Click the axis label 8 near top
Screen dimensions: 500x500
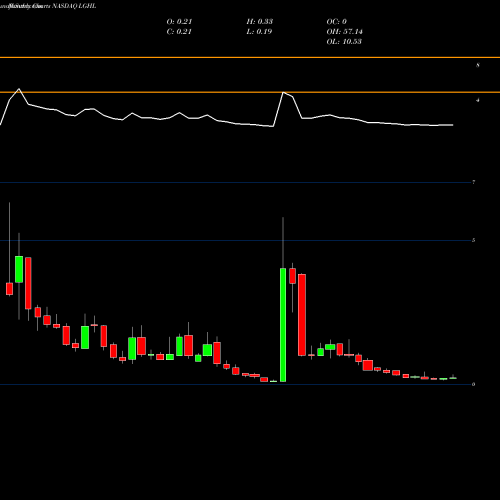click(x=478, y=65)
